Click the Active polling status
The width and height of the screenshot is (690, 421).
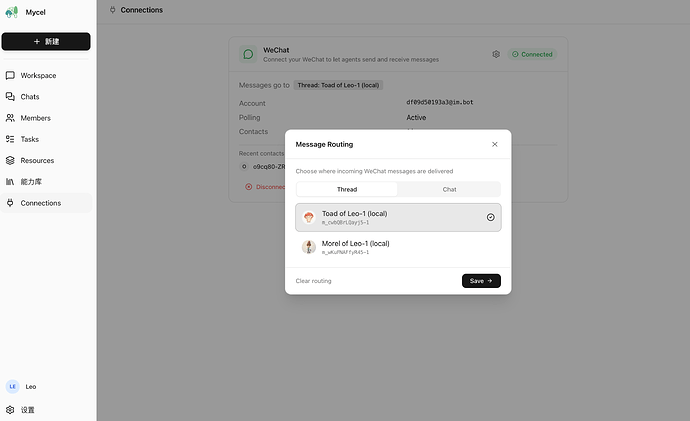[x=416, y=117]
